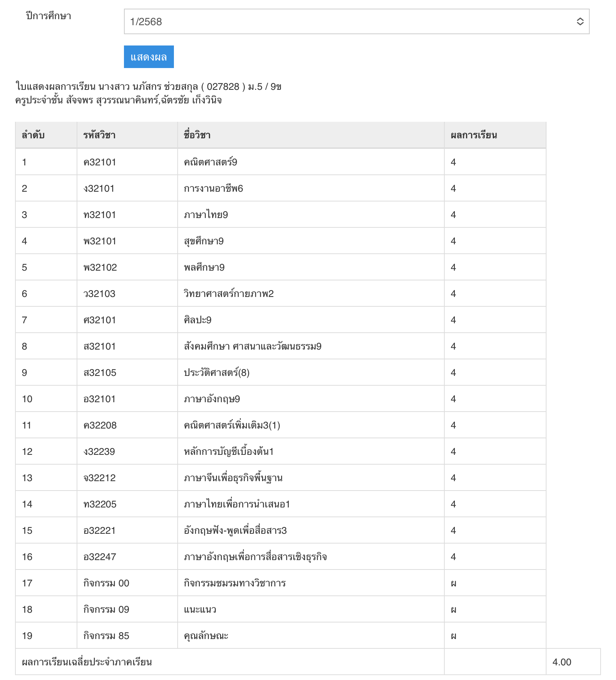Click the คุณลักษณะ activity name
The height and width of the screenshot is (680, 616).
(x=206, y=636)
